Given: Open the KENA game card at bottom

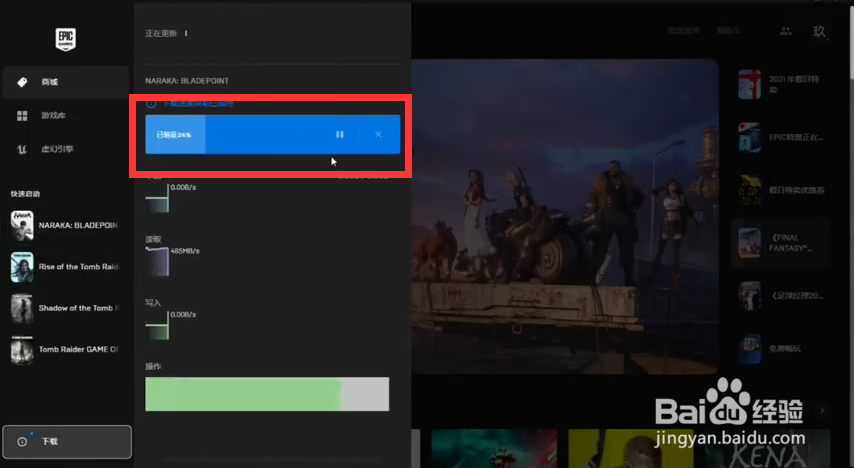Looking at the screenshot, I should pyautogui.click(x=768, y=448).
